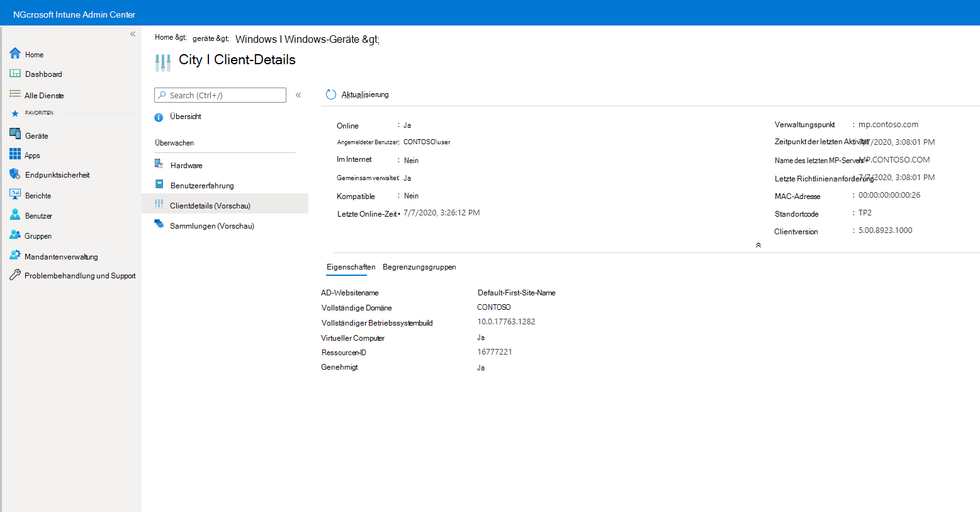Click the Home icon in the sidebar
Viewport: 980px width, 512px height.
tap(15, 54)
